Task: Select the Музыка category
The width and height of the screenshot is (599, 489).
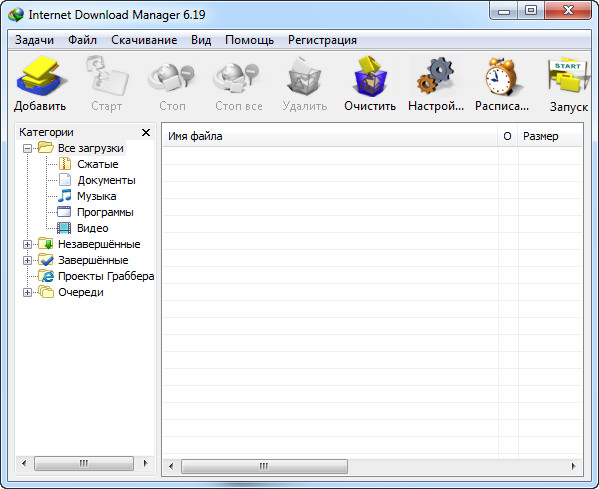Action: (97, 196)
